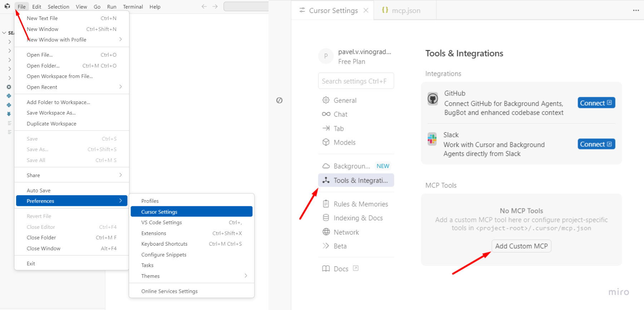The height and width of the screenshot is (310, 644).
Task: Click Connect button for Slack
Action: [x=596, y=144]
